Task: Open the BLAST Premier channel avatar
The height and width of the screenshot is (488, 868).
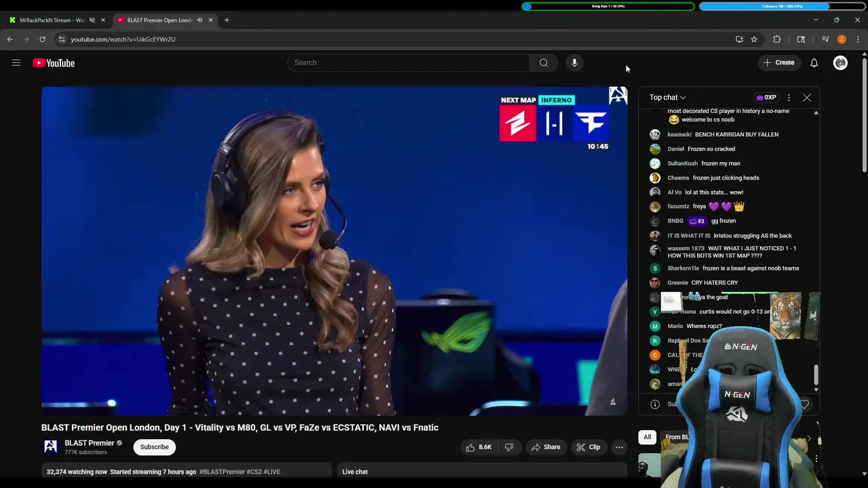Action: pyautogui.click(x=50, y=447)
